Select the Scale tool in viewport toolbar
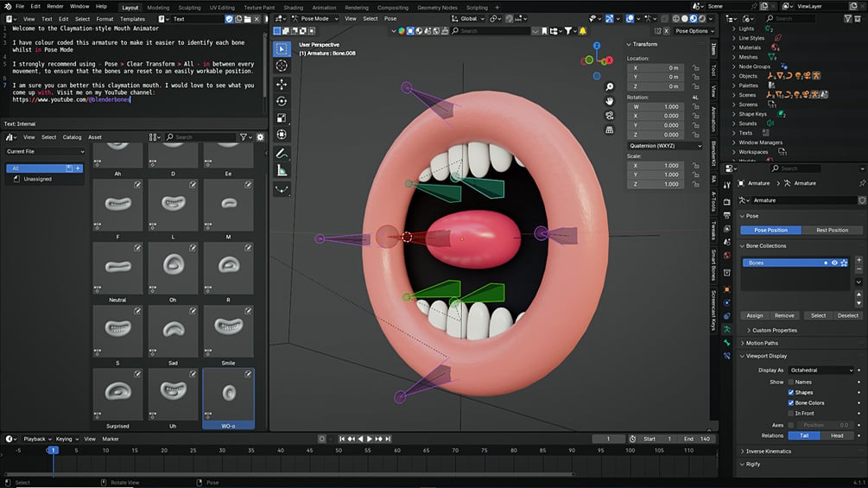This screenshot has height=488, width=868. [x=282, y=117]
